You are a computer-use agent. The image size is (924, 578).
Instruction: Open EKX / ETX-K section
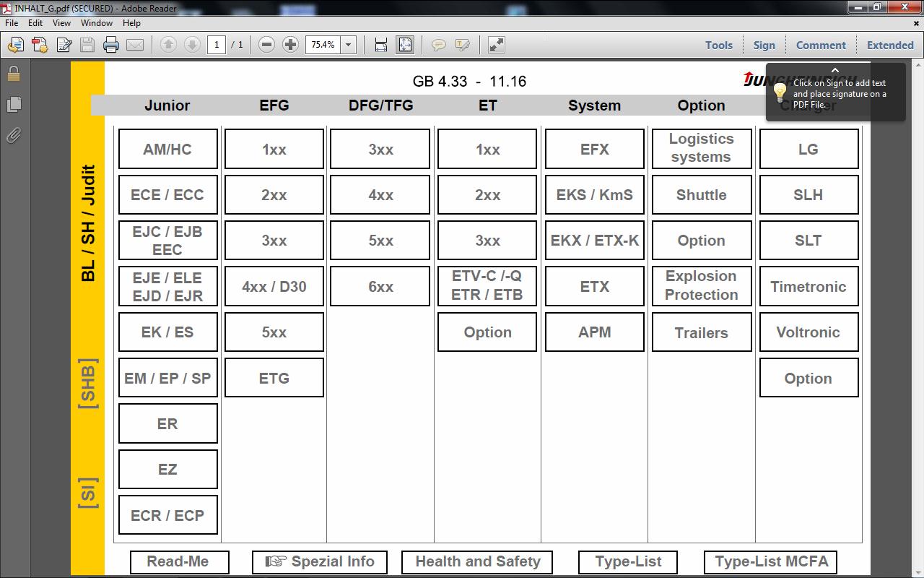pos(595,241)
